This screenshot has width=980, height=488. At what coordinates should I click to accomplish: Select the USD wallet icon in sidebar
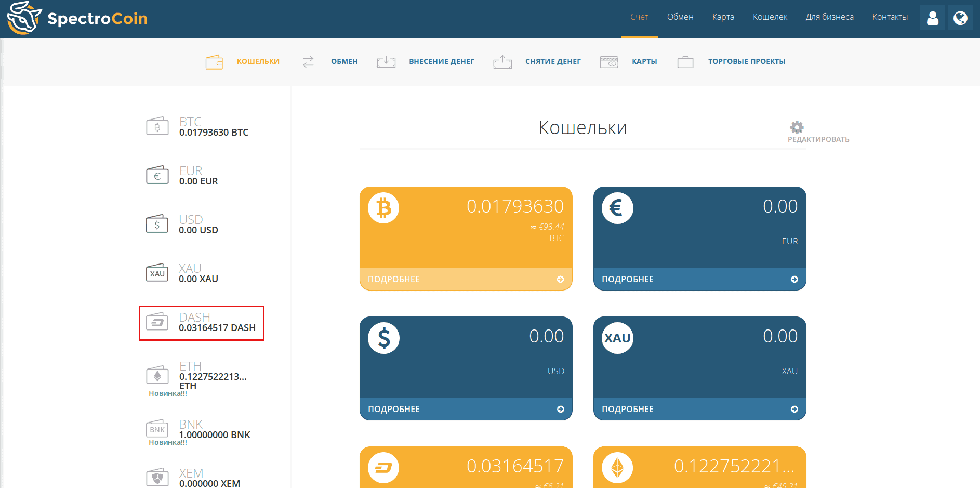pyautogui.click(x=157, y=224)
